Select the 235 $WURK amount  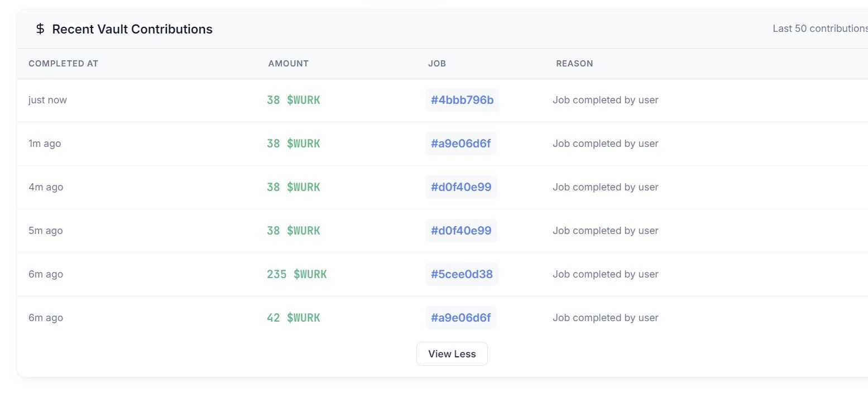(x=297, y=274)
